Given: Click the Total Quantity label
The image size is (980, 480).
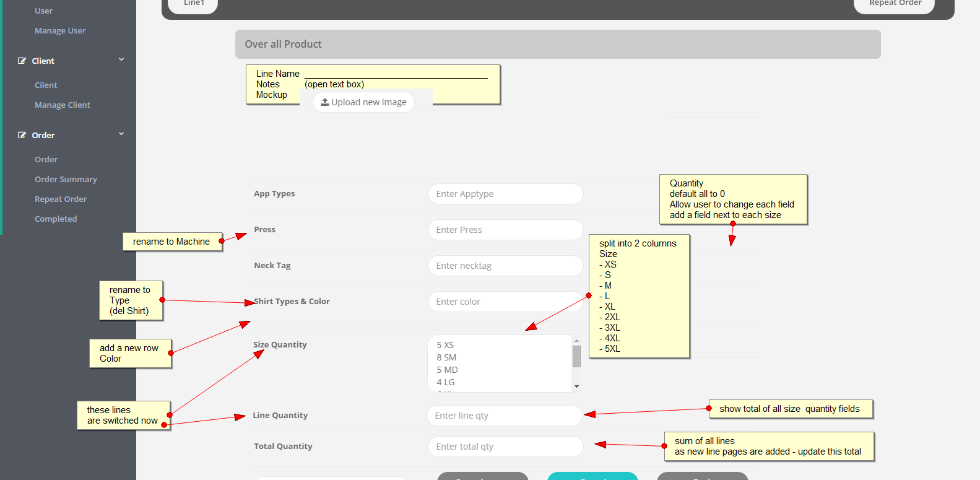Looking at the screenshot, I should point(283,447).
